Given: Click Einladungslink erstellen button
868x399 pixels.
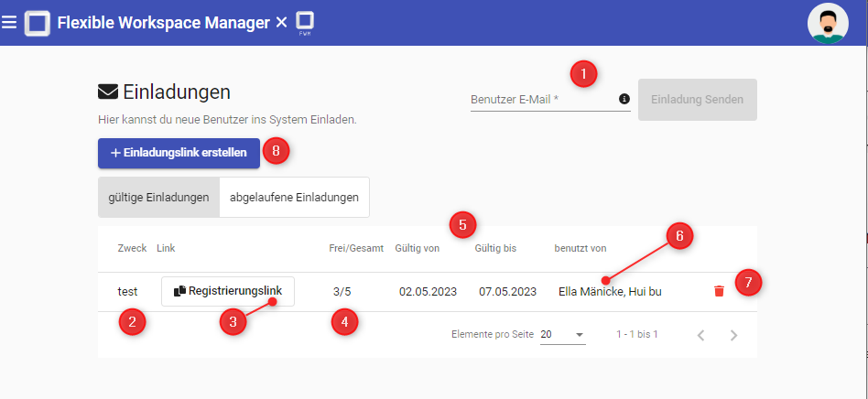Looking at the screenshot, I should (179, 153).
